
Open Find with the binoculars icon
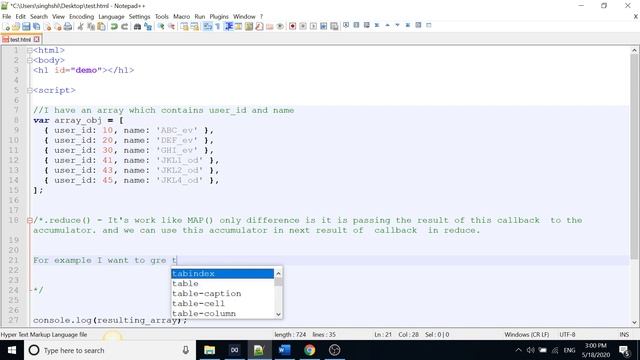tap(137, 27)
